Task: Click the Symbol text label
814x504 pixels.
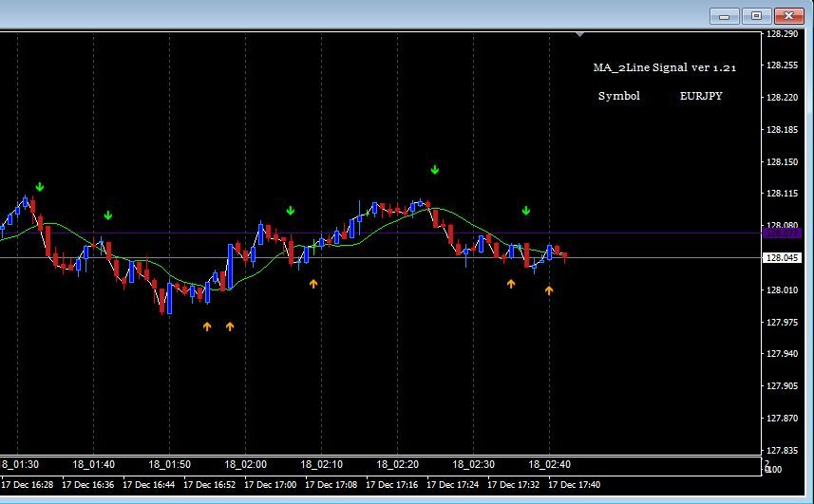Action: point(618,96)
